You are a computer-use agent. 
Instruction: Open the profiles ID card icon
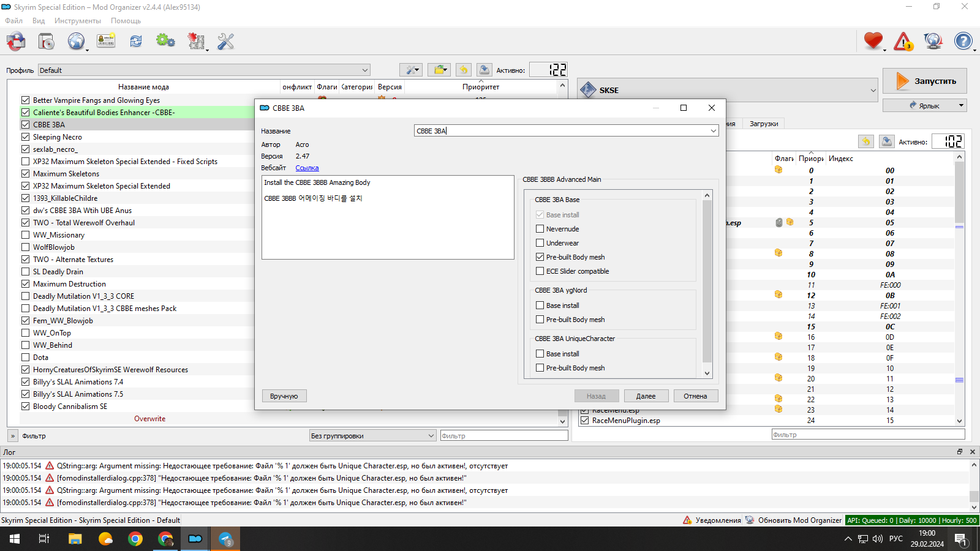tap(106, 42)
